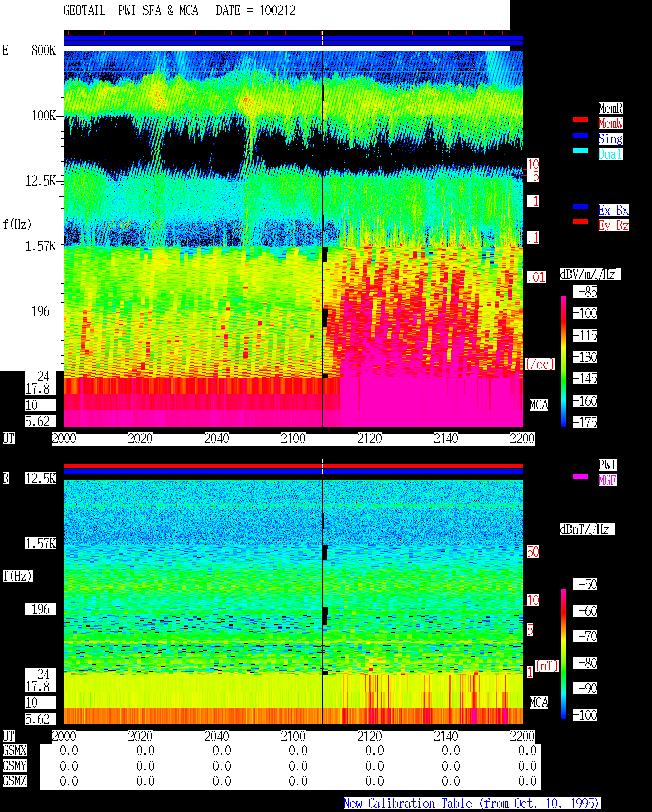This screenshot has height=812, width=652.
Task: Click the 'f(Hz)' axis label of the B panel
Action: (18, 576)
